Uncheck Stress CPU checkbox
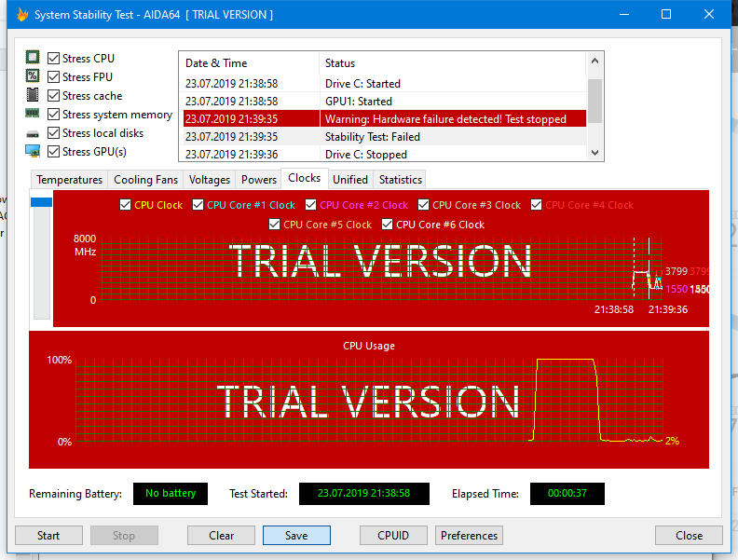This screenshot has width=738, height=560. tap(54, 59)
